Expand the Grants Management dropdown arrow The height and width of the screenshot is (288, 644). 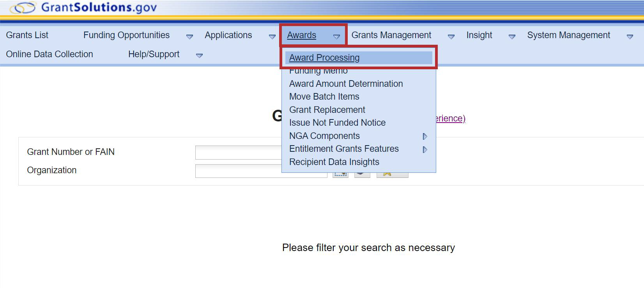(x=451, y=37)
